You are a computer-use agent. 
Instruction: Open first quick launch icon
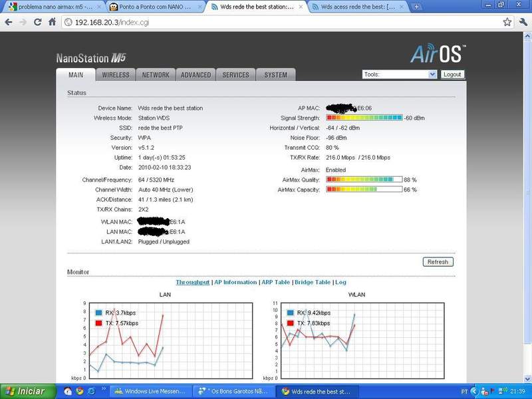68,392
